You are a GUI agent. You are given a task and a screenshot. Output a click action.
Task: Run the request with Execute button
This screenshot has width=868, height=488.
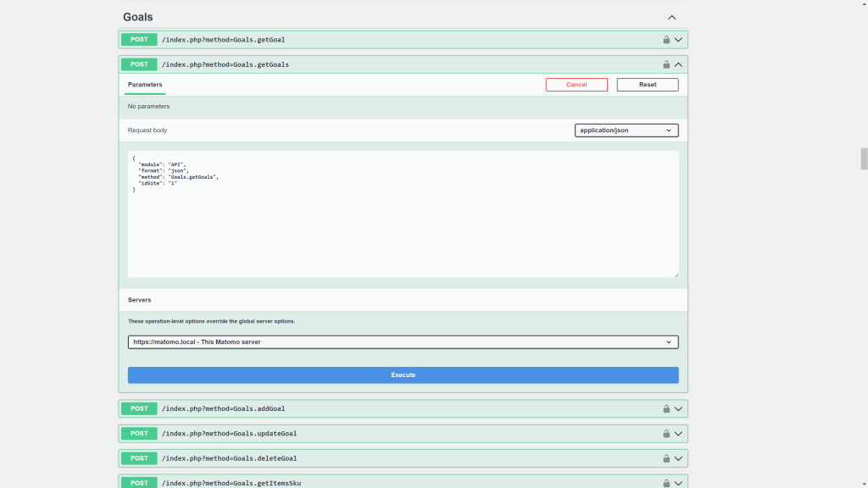pyautogui.click(x=403, y=374)
